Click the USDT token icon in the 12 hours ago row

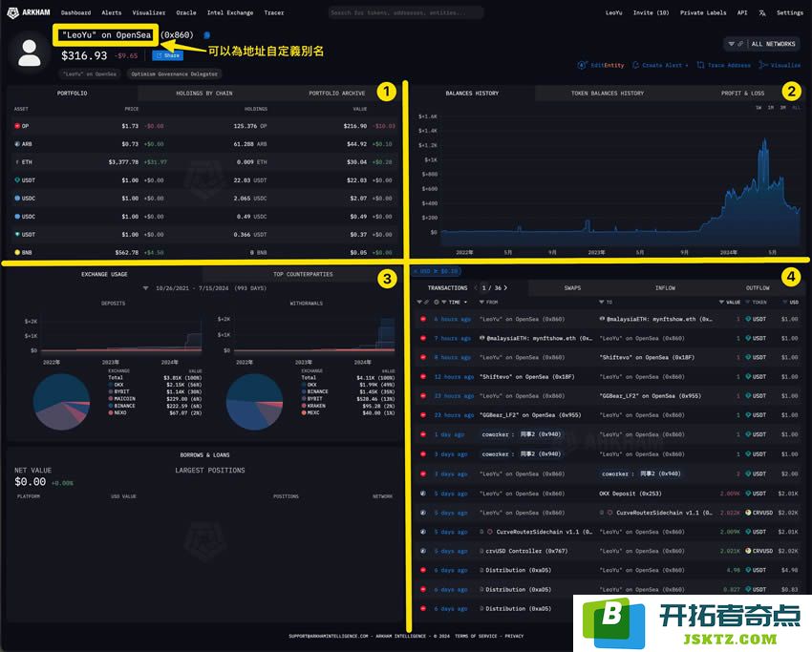(x=748, y=377)
